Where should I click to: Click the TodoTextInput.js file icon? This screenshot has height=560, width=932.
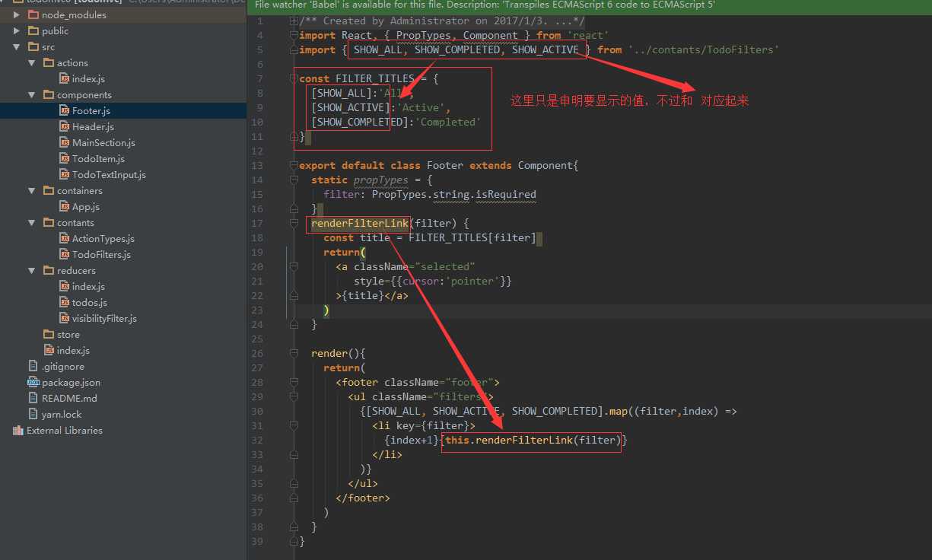coord(65,174)
